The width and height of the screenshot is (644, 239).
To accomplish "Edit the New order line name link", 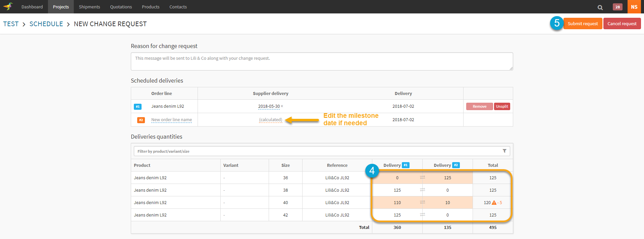I will 171,120.
